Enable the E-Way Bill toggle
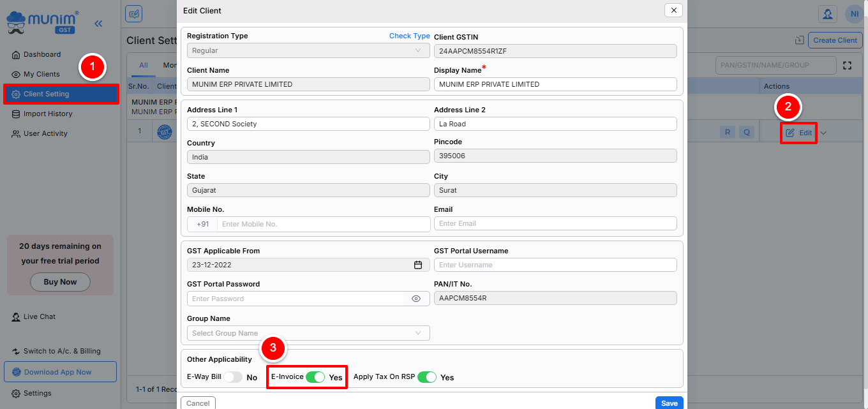This screenshot has height=409, width=868. click(x=233, y=377)
